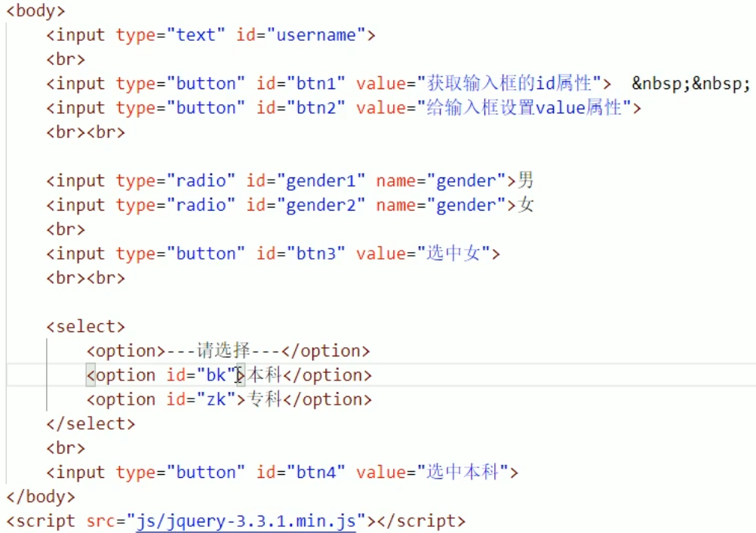Open the js/jquery-3.3.1.min.js link
The image size is (756, 533).
coord(246,521)
